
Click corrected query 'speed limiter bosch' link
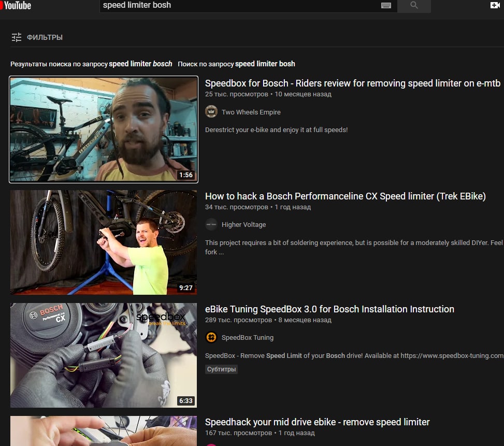tap(140, 64)
